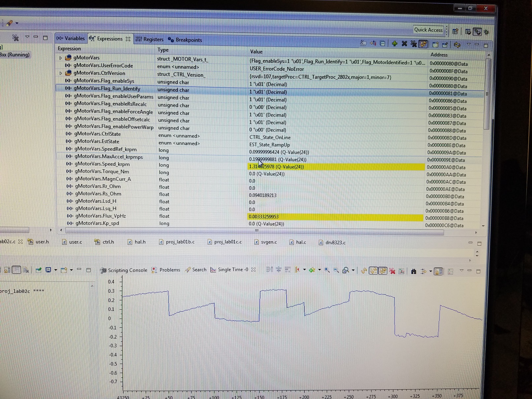
Task: Open the Scripting Console tab
Action: (x=124, y=270)
